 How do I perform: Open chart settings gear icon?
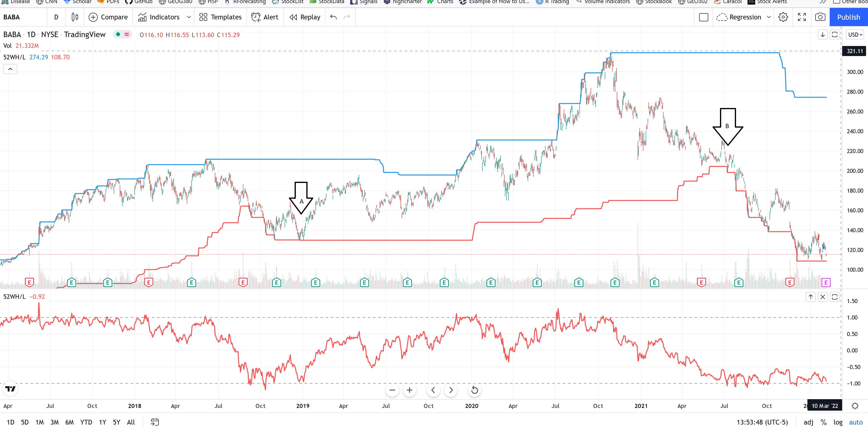pos(783,17)
